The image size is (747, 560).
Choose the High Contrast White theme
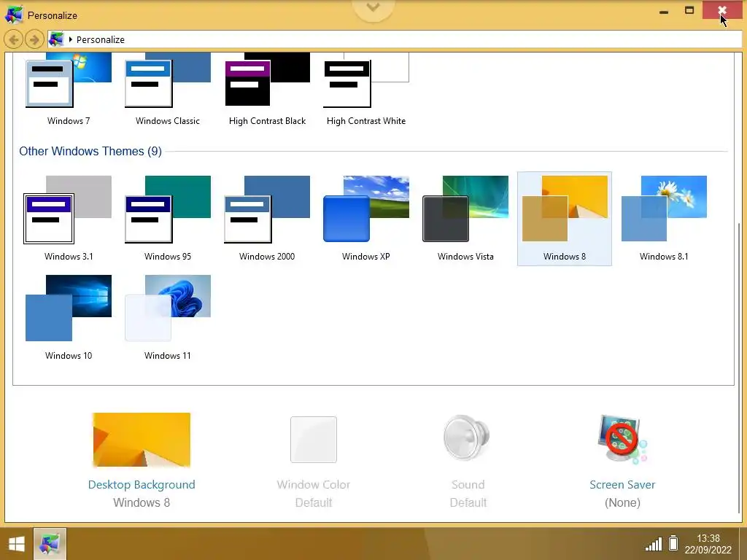click(366, 88)
